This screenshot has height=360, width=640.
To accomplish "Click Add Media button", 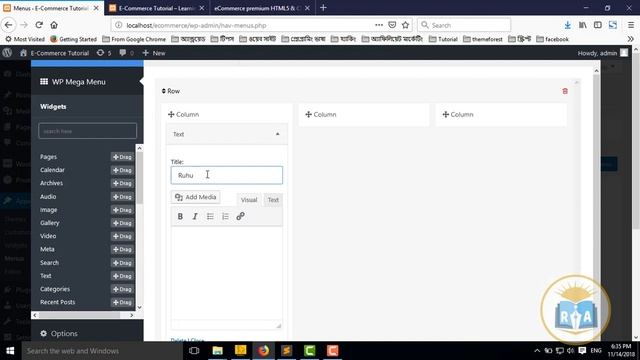I will click(196, 197).
